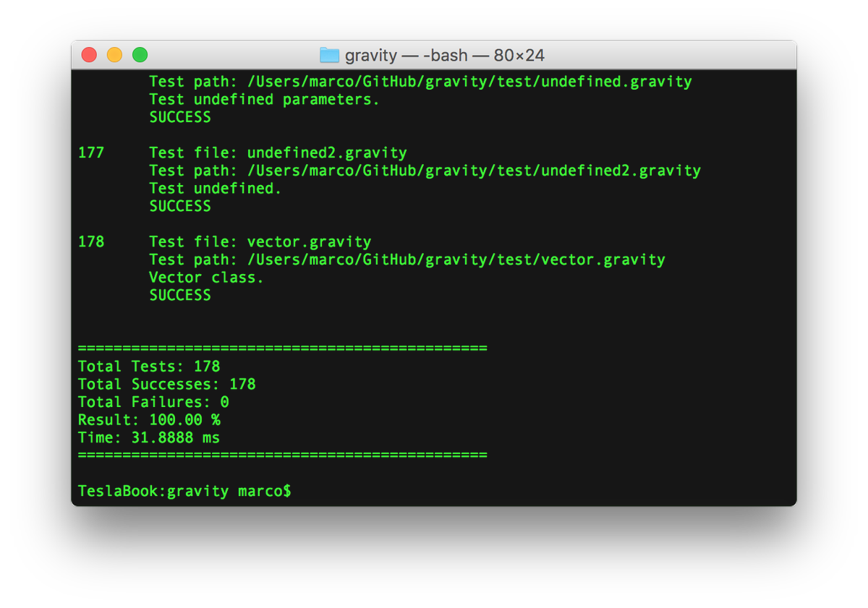
Task: Click SUCCESS under 'Test undefined.' line
Action: pos(180,206)
